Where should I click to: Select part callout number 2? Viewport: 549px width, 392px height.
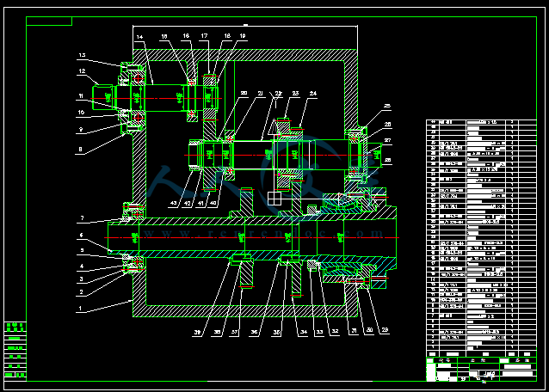click(x=81, y=291)
